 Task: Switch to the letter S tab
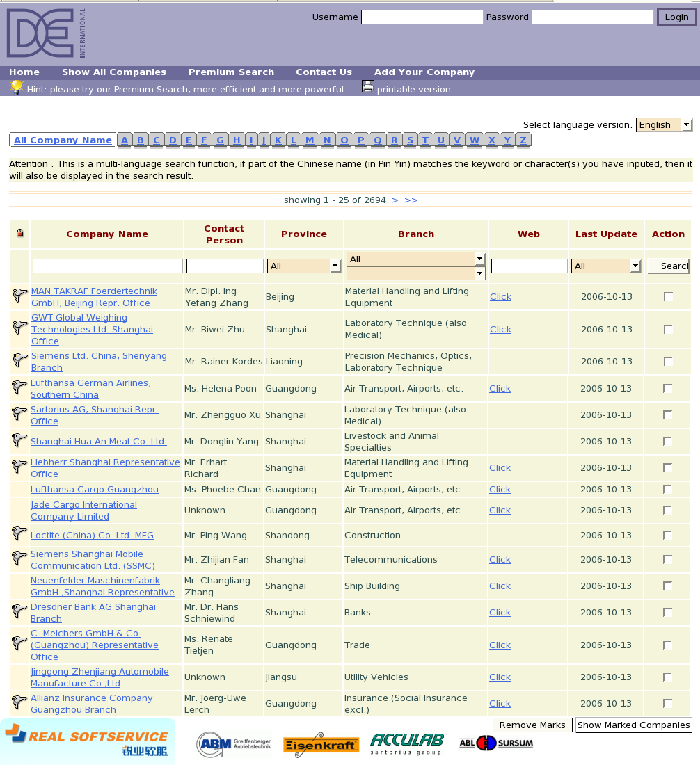410,140
